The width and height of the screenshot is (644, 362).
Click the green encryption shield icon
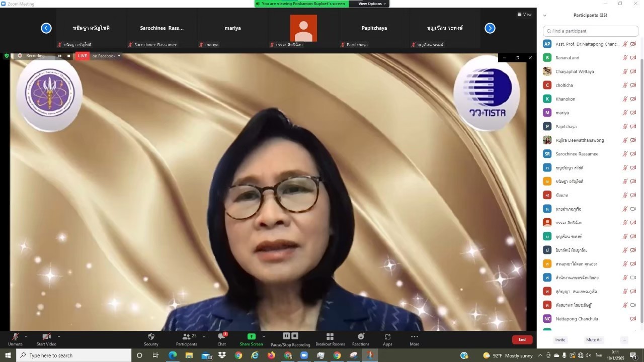pos(7,56)
